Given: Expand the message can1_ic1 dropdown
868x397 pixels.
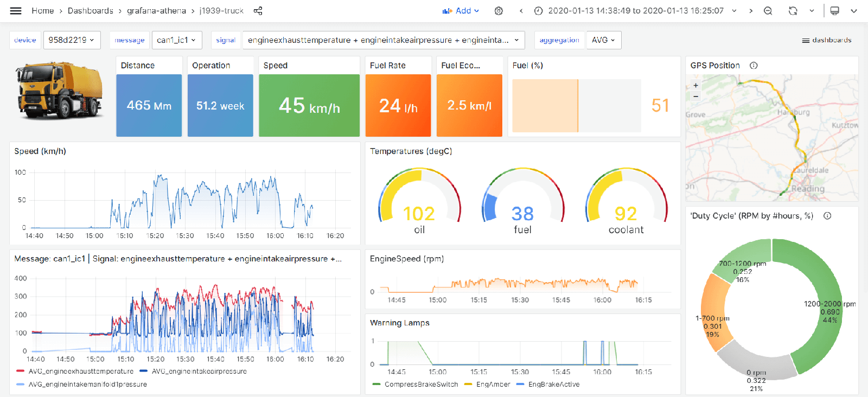Looking at the screenshot, I should click(x=177, y=40).
